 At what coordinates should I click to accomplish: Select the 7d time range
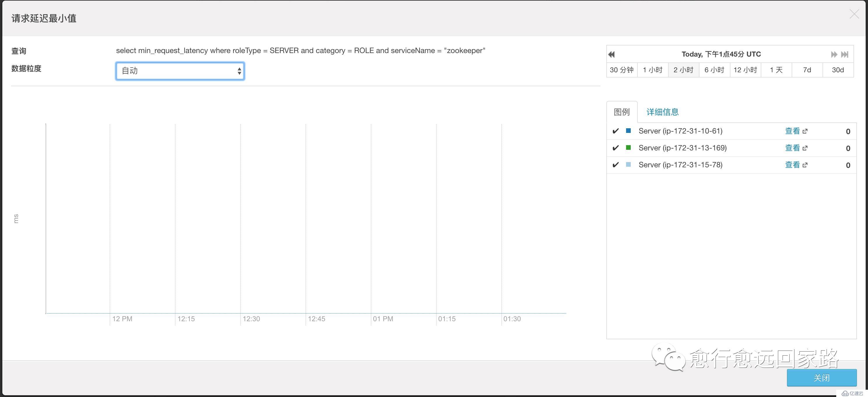(807, 70)
